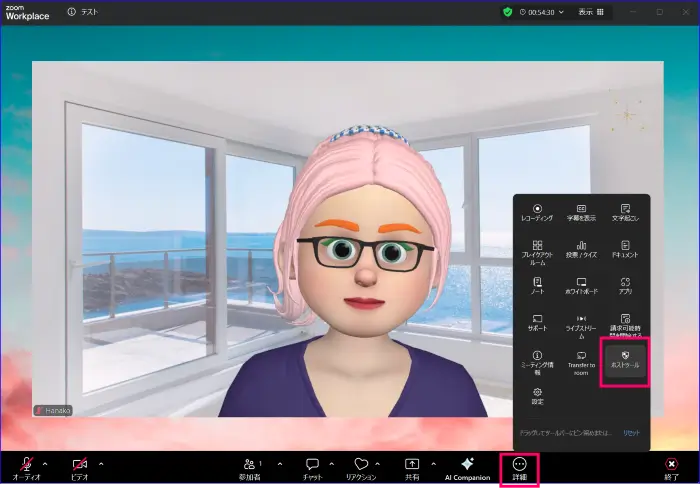This screenshot has width=700, height=488.
Task: Launch the Whiteboard (ホワイトボード)
Action: click(x=581, y=286)
